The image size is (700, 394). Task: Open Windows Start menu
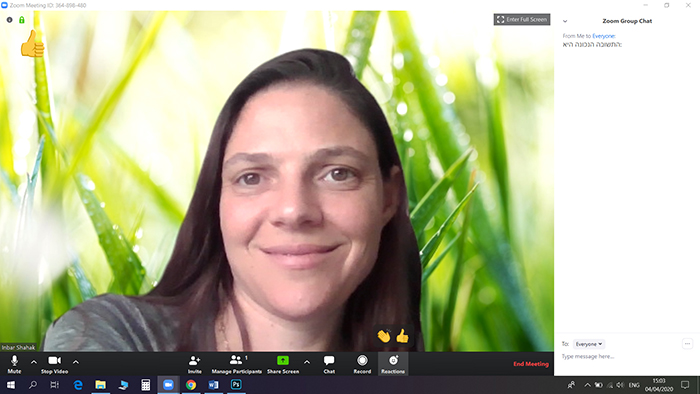coord(11,385)
